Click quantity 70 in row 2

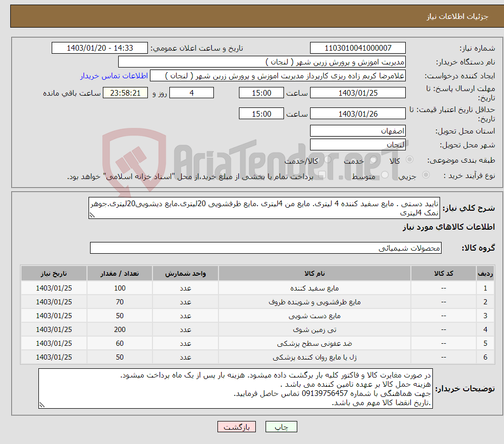coord(120,302)
